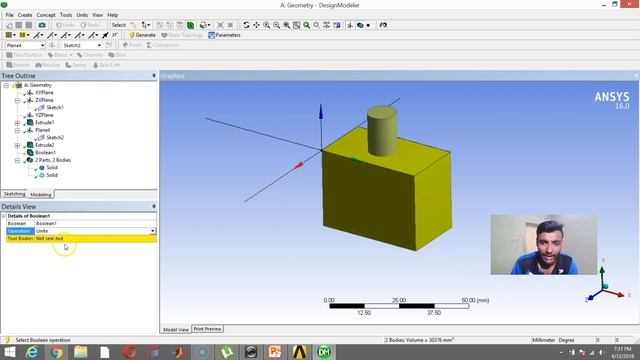Open the Tools menu
The width and height of the screenshot is (640, 360).
pyautogui.click(x=66, y=15)
